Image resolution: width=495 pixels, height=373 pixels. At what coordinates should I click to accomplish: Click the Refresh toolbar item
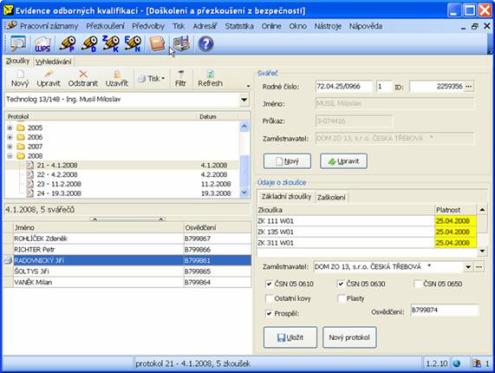click(210, 79)
